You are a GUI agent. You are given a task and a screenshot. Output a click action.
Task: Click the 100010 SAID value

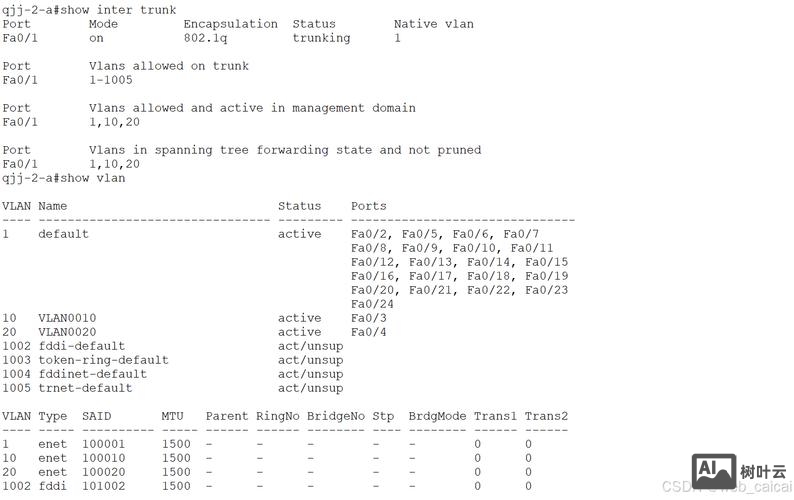[103, 458]
